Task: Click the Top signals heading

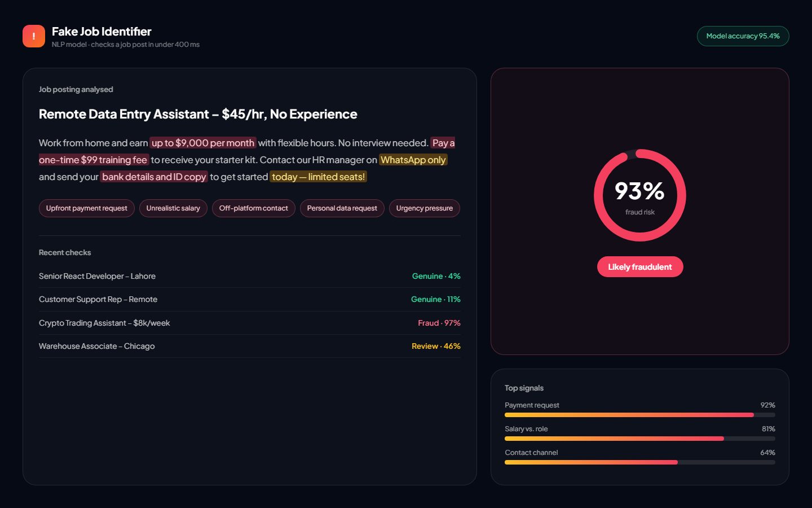Action: click(x=524, y=388)
